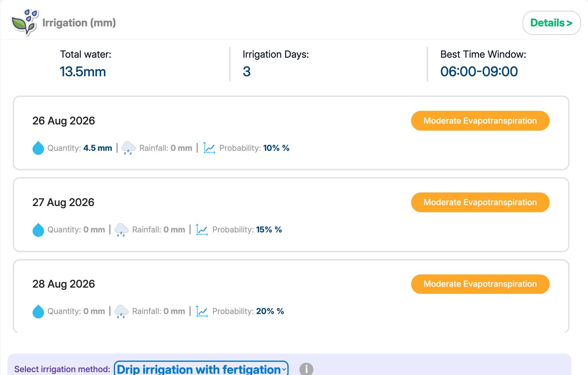Expand the Drip irrigation with fertigation dropdown
588x375 pixels.
[x=201, y=369]
